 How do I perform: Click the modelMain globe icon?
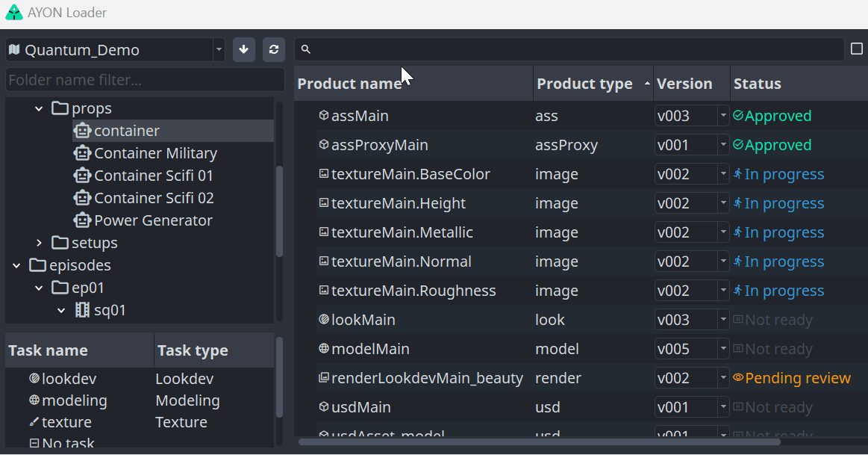pyautogui.click(x=324, y=349)
